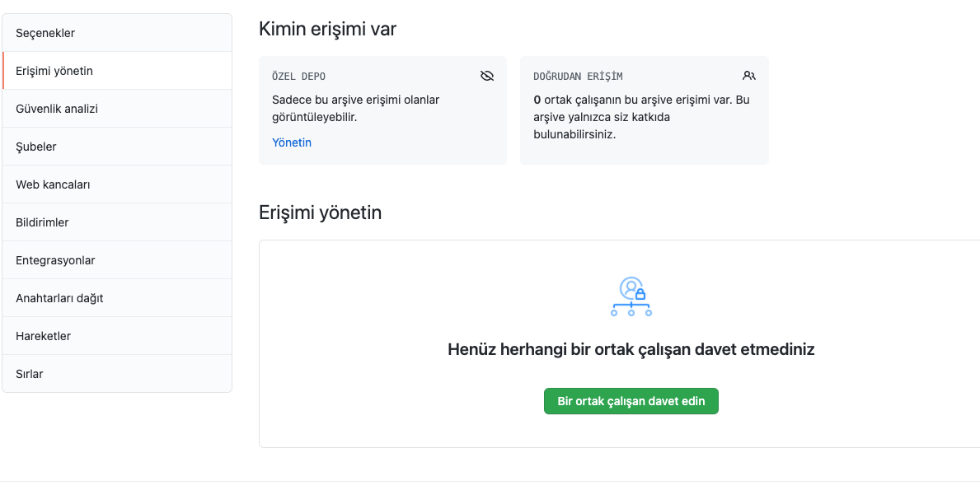Click the Henüz herhangi bir ortak çalışan message
Screen dimensions: 980x490
tap(631, 349)
